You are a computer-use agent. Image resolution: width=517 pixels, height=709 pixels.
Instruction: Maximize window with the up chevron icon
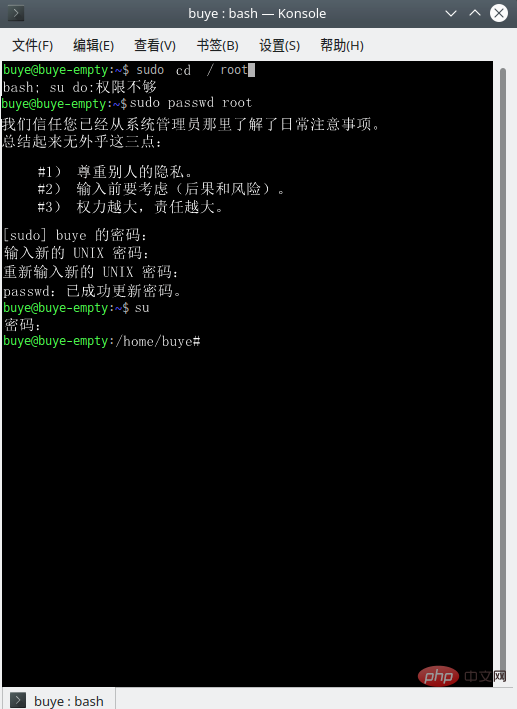coord(474,13)
